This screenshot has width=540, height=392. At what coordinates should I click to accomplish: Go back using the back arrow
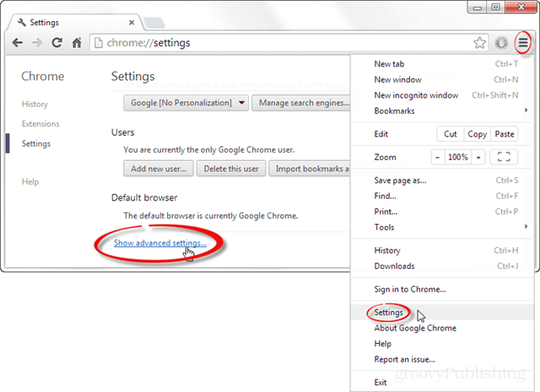tap(17, 43)
